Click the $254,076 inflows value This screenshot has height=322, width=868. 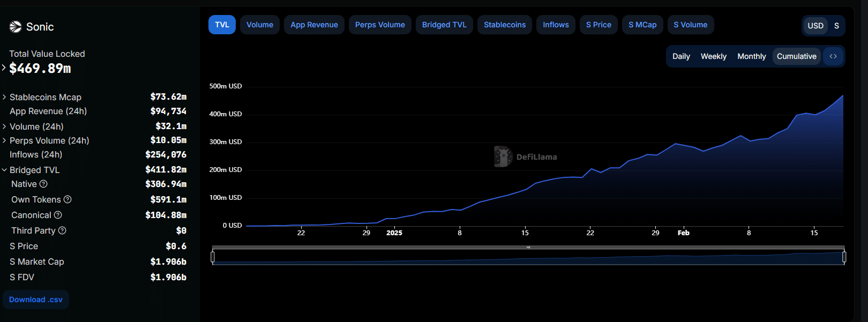166,154
